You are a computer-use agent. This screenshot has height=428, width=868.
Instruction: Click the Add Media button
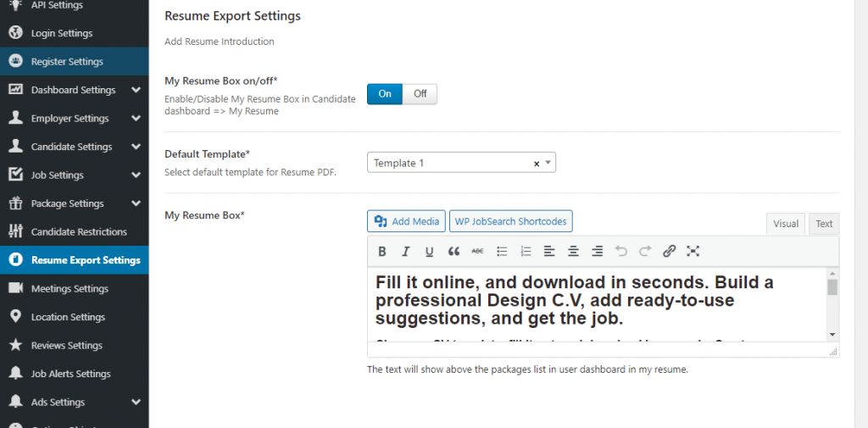[406, 221]
